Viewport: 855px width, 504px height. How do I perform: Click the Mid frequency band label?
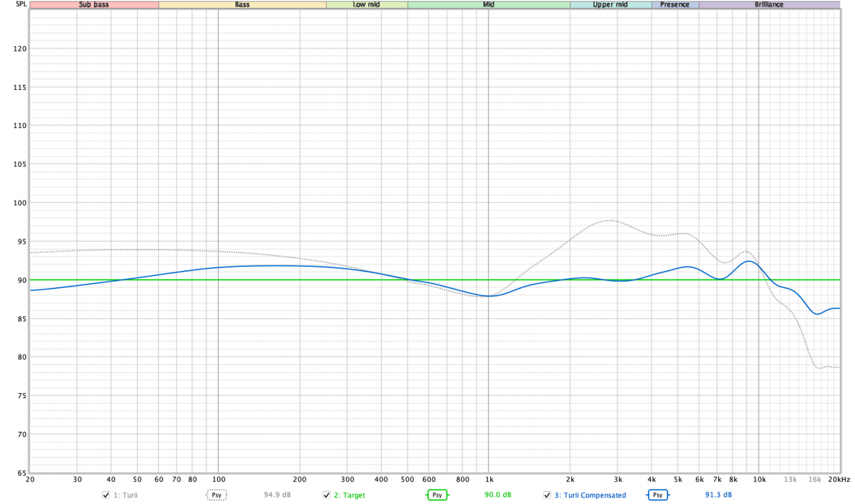tap(489, 5)
